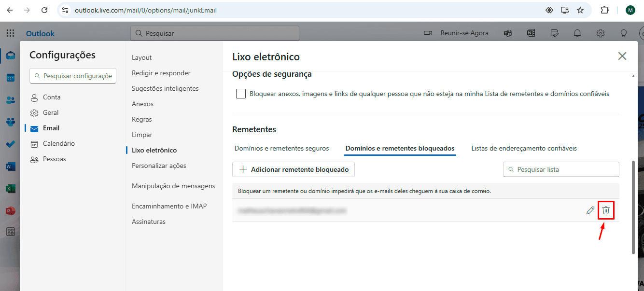Open Groups from the left app rail
This screenshot has width=644, height=291.
10,122
